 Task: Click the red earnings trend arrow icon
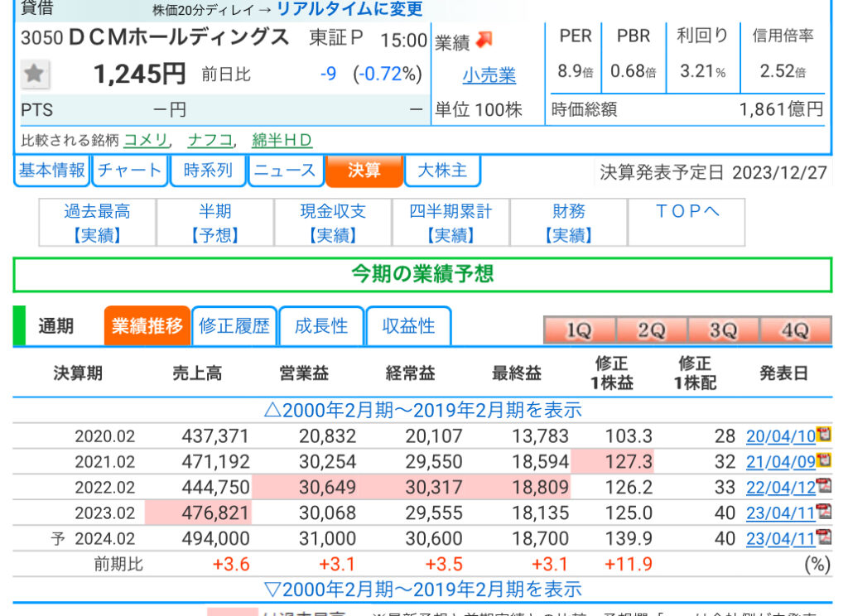coord(484,40)
